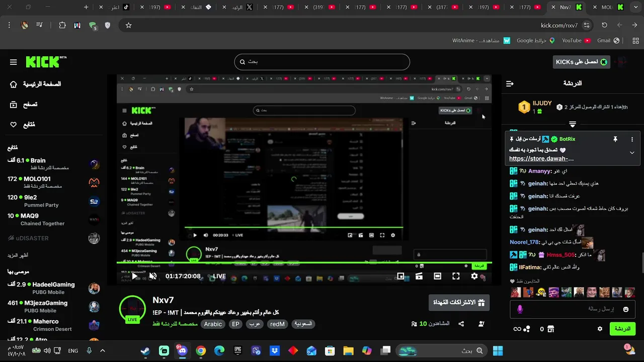Click the purple microphone chat icon

coord(520,309)
